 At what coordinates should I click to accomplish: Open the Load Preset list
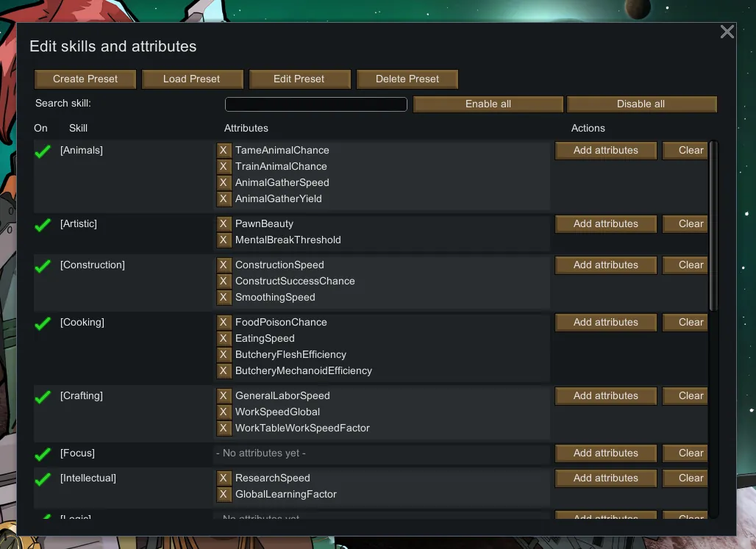tap(191, 79)
